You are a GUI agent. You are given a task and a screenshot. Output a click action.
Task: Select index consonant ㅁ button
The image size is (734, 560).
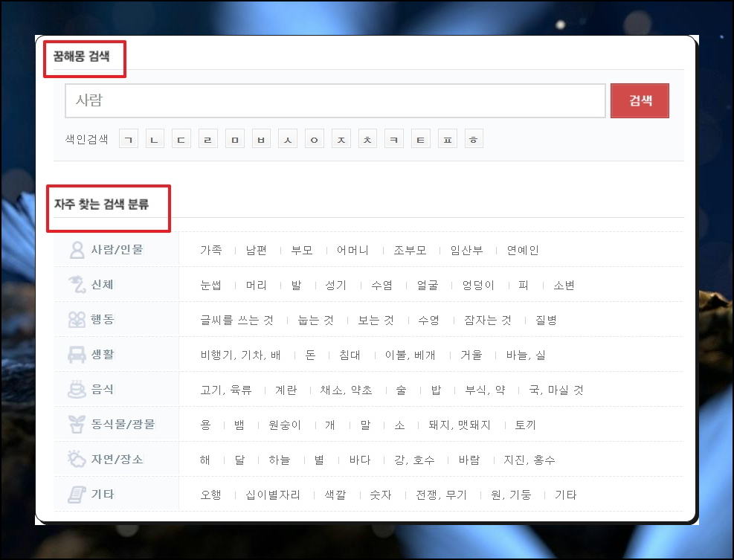(x=235, y=139)
